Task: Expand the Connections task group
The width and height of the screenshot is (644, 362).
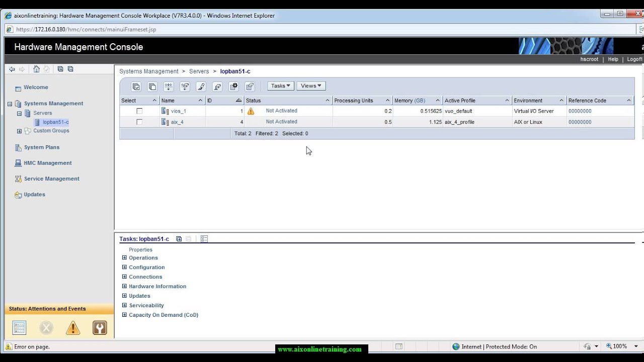Action: pos(124,277)
